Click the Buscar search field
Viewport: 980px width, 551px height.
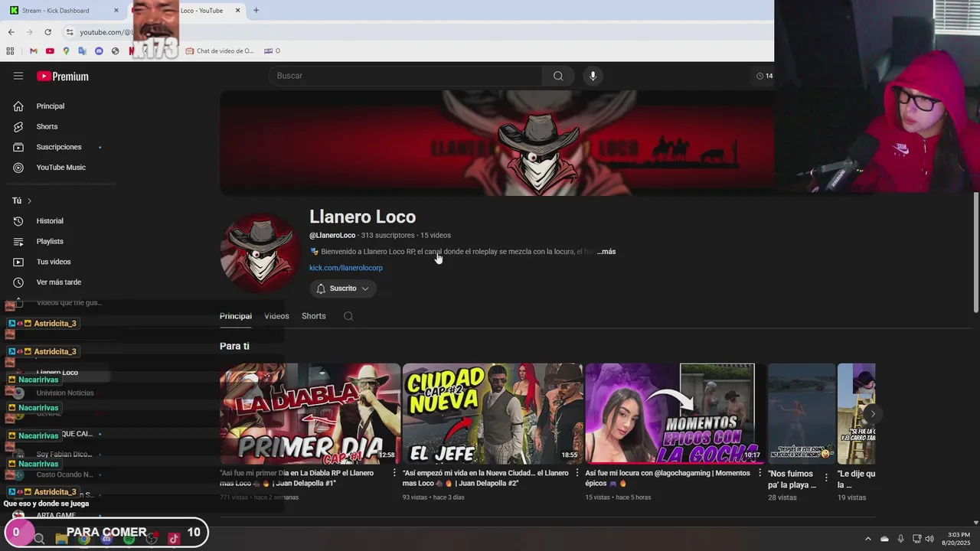405,76
